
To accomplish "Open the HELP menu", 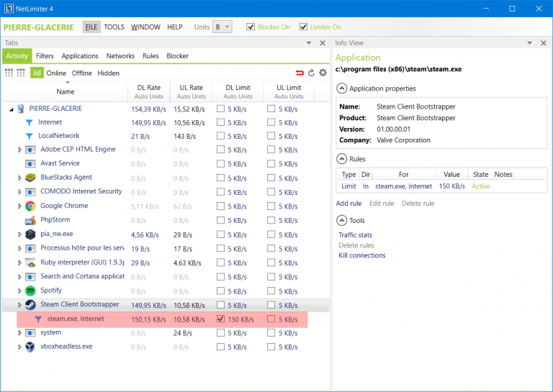I will pyautogui.click(x=174, y=27).
